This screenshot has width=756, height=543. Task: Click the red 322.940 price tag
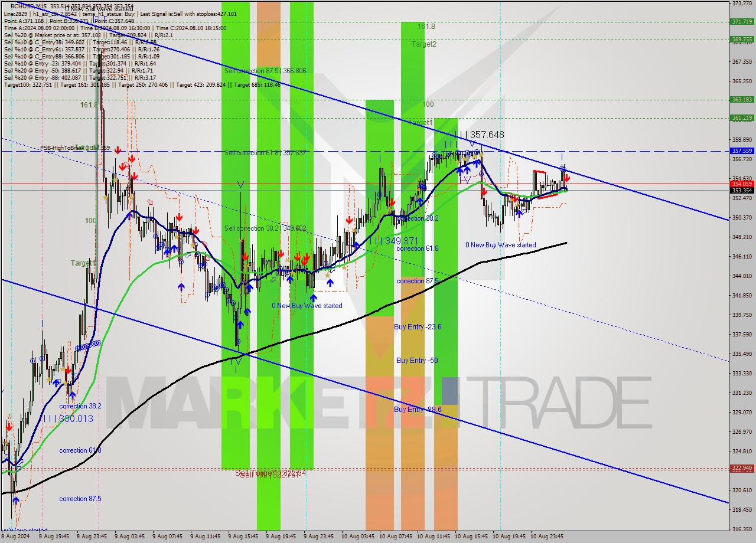742,468
